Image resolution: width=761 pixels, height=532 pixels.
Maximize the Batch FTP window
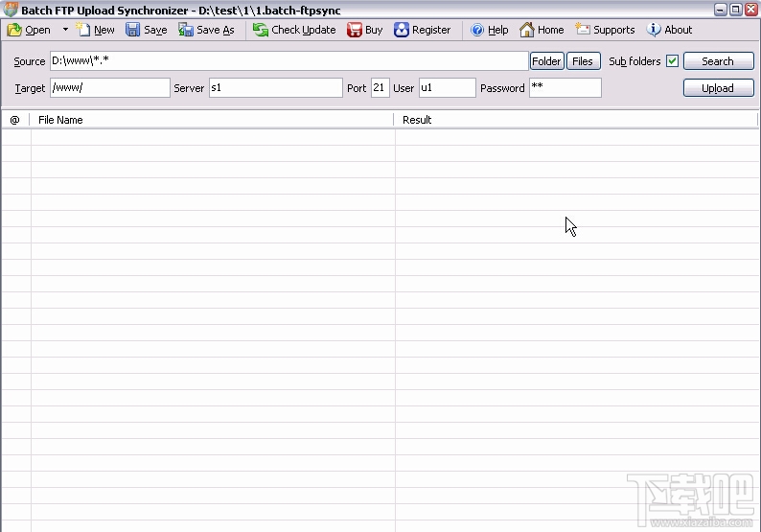point(736,10)
